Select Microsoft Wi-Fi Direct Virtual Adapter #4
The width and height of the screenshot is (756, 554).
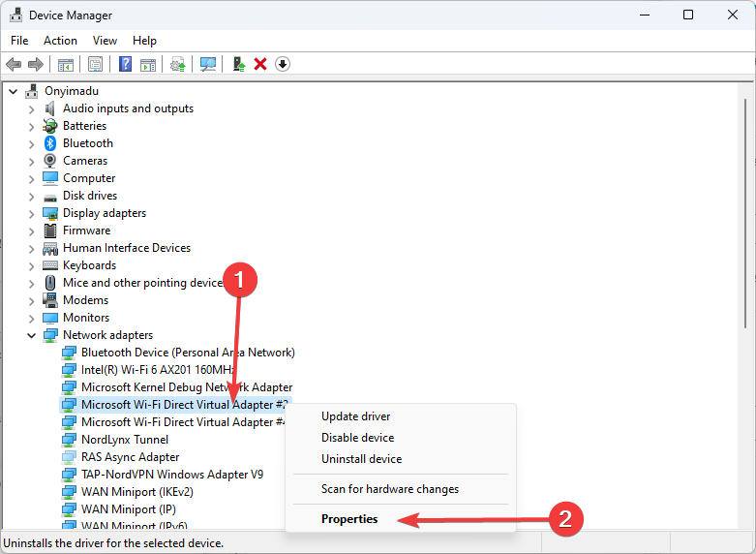tap(183, 421)
